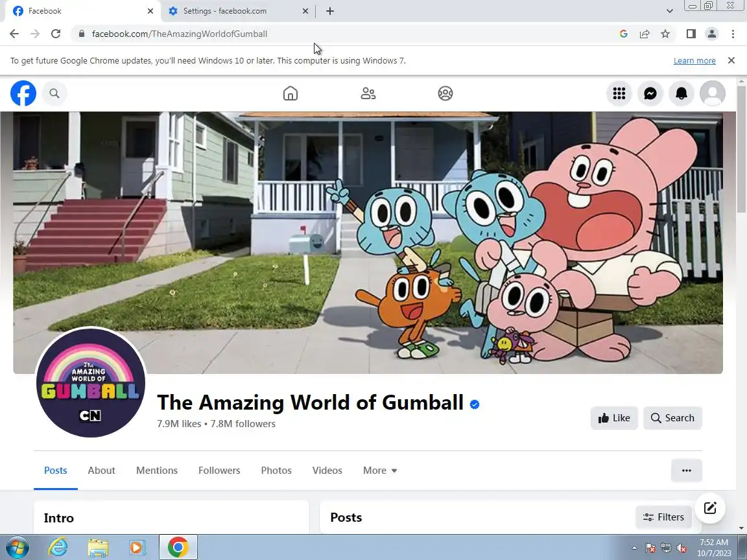Click the Chrome taskbar icon
This screenshot has width=747, height=560.
click(178, 547)
